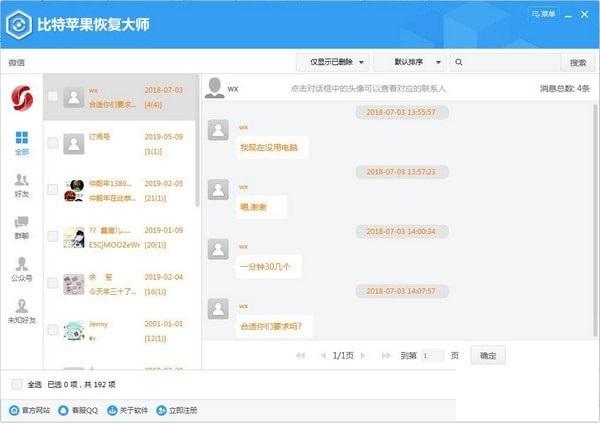Click the 确定 confirm page button

pyautogui.click(x=488, y=356)
